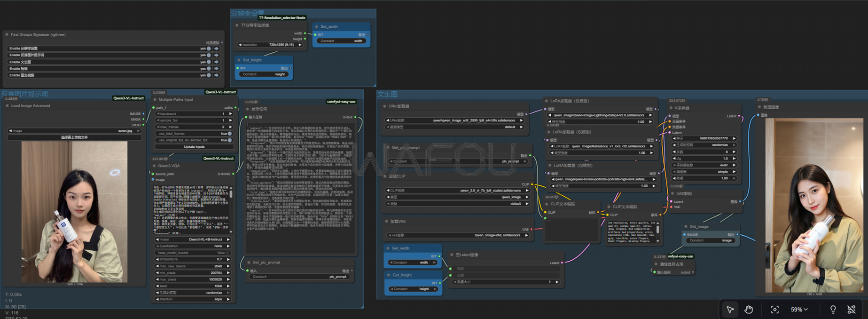Toggle link visibility icon in toolbar
The height and width of the screenshot is (319, 868).
(x=851, y=309)
